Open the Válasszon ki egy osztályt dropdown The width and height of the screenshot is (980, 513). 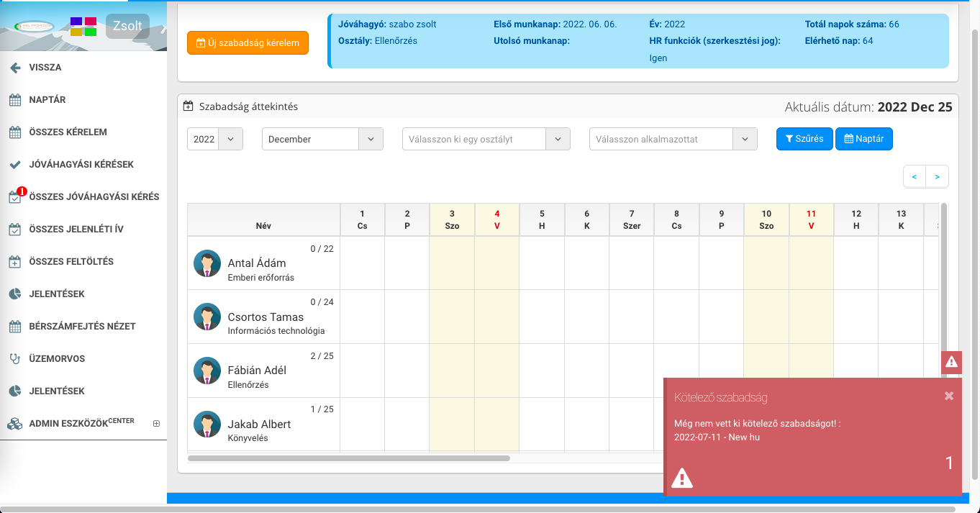click(486, 139)
